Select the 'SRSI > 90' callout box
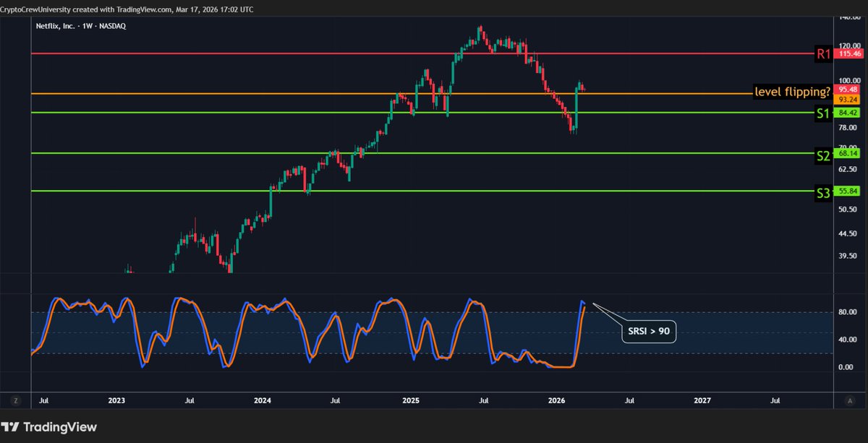This screenshot has width=868, height=443. point(648,331)
